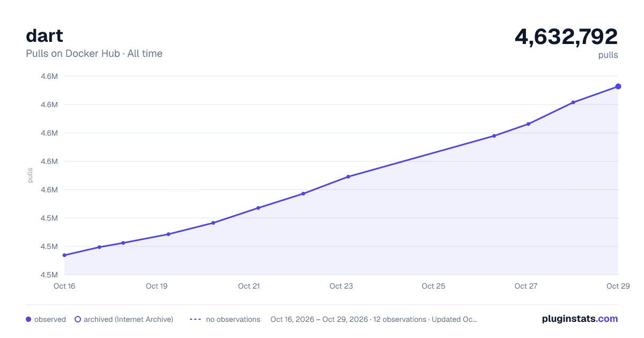Click the data point above Oct 23

click(348, 177)
